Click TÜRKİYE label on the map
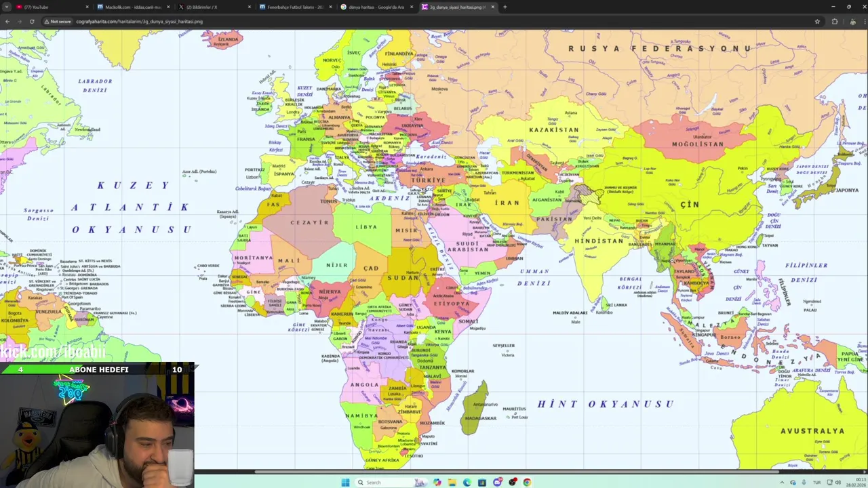The height and width of the screenshot is (488, 868). tap(429, 180)
